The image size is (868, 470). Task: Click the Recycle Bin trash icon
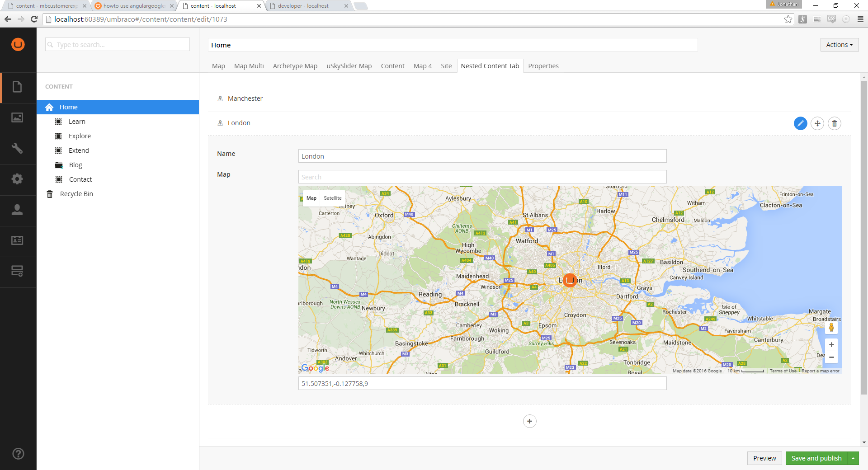click(50, 194)
